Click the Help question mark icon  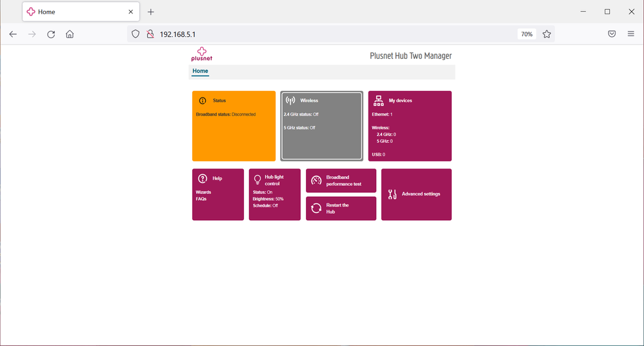point(203,178)
